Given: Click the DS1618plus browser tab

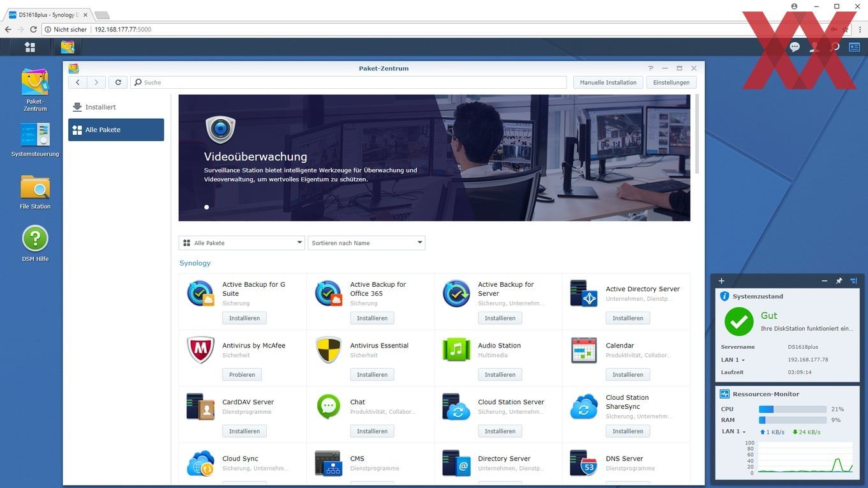Looking at the screenshot, I should tap(49, 15).
